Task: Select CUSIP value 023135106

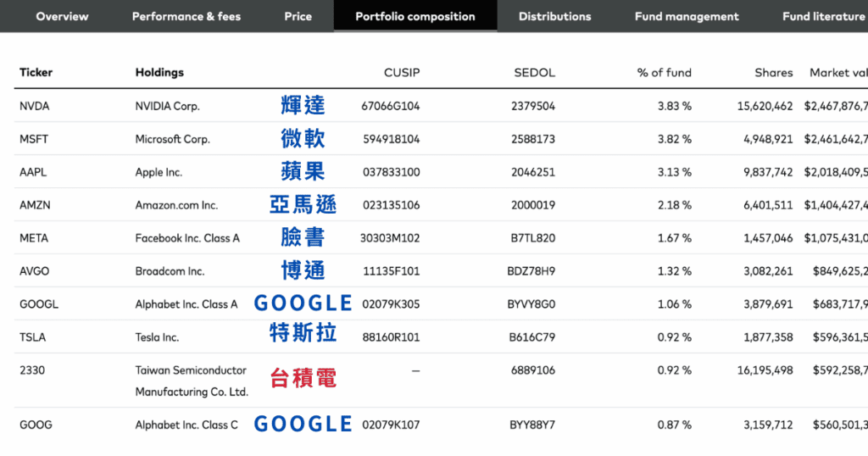Action: (x=392, y=205)
